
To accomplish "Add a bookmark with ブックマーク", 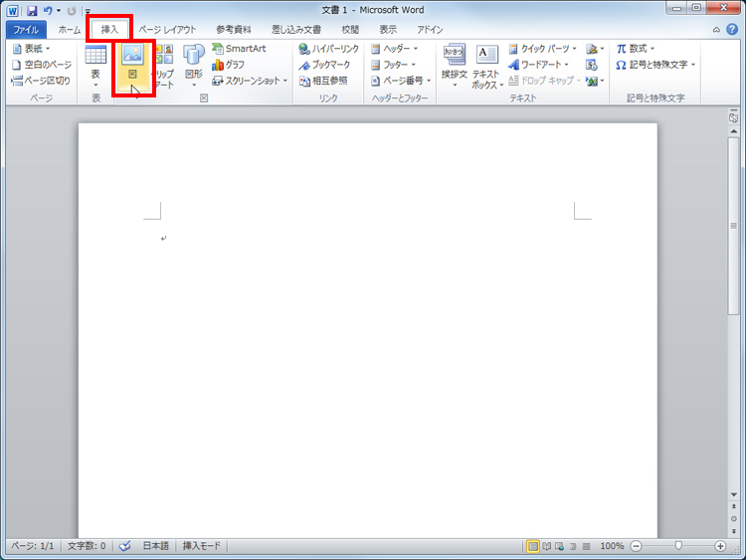I will click(324, 65).
